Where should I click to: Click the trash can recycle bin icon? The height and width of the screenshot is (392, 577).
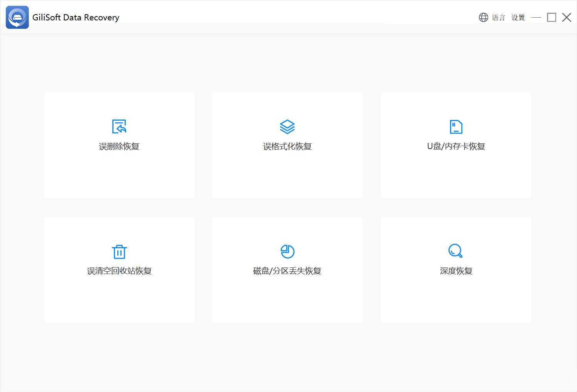[x=119, y=252]
